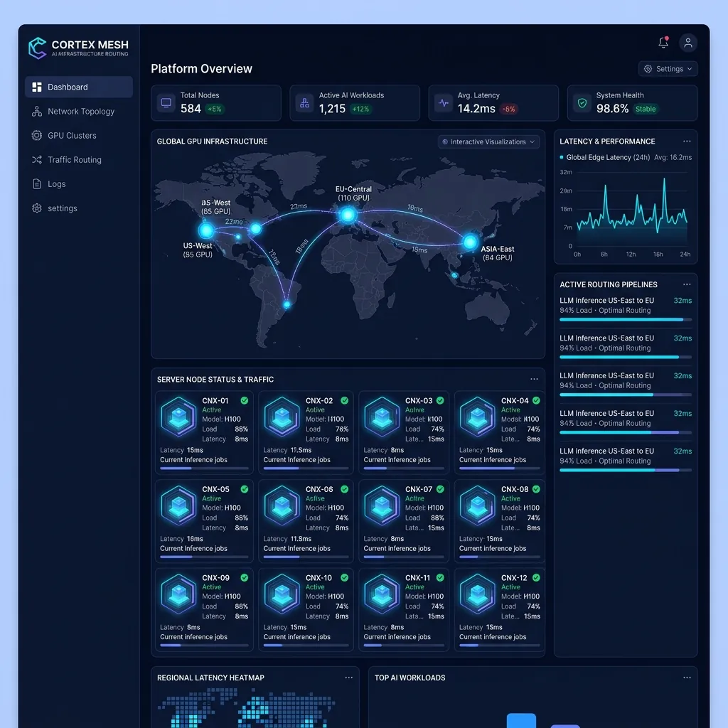728x728 pixels.
Task: Click the Global Edge Latency line chart
Action: [x=631, y=209]
